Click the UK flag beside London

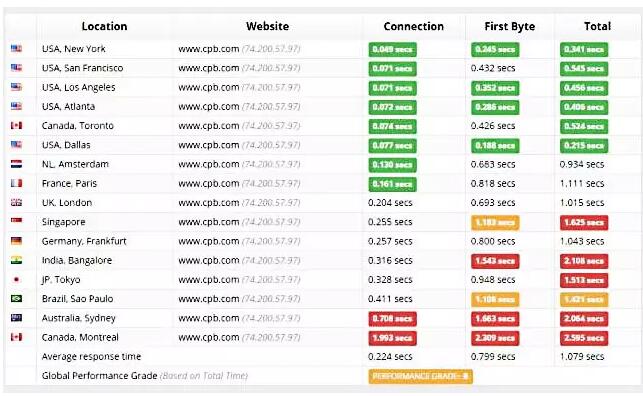[16, 203]
